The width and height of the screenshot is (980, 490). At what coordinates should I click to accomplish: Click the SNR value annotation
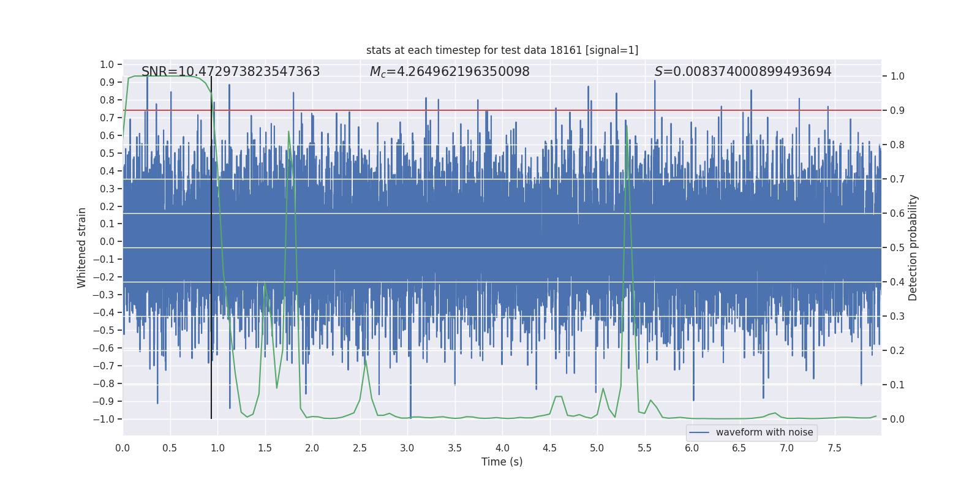[x=230, y=72]
